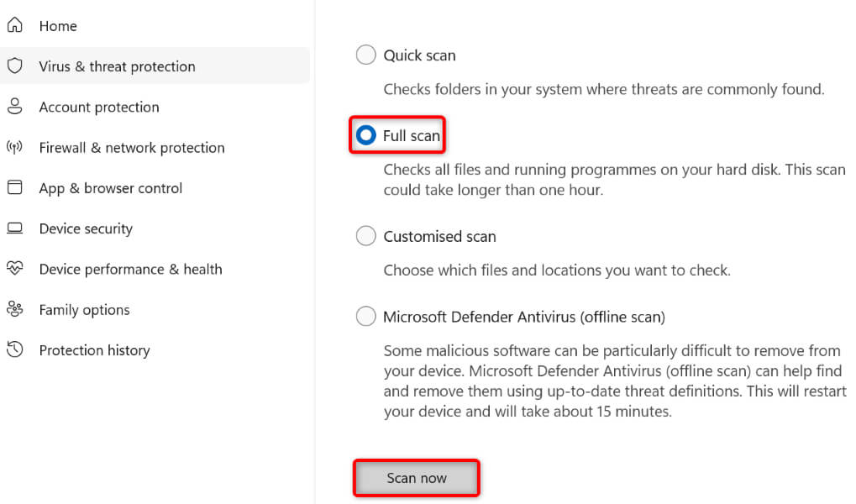Open the Home menu item
This screenshot has height=504, width=856.
click(58, 26)
